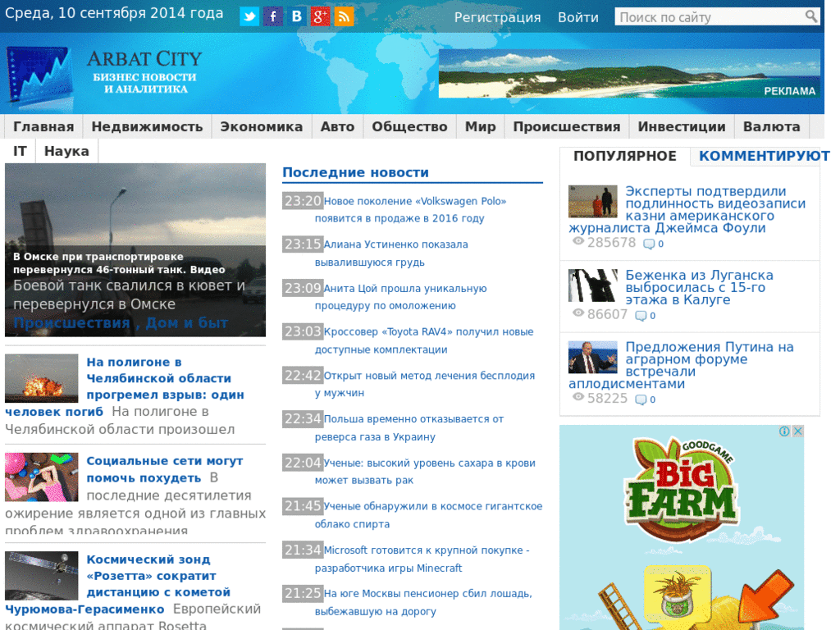Open the RSS feed icon
This screenshot has width=840, height=630.
[x=344, y=16]
